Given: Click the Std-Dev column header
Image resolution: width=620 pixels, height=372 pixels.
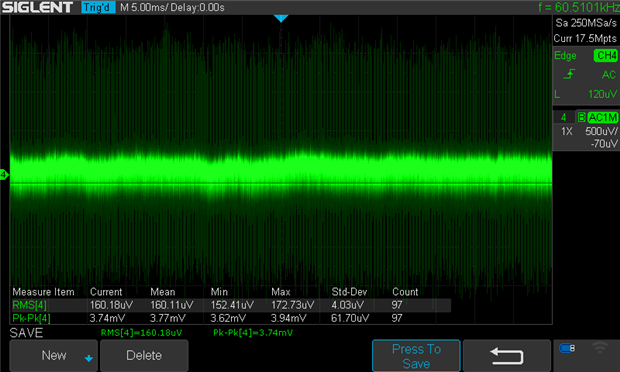Looking at the screenshot, I should (x=349, y=292).
